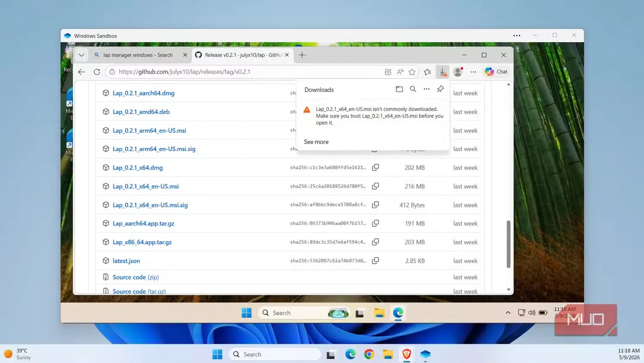Download Lap_0.2.1_x64.dmg

pos(138,168)
